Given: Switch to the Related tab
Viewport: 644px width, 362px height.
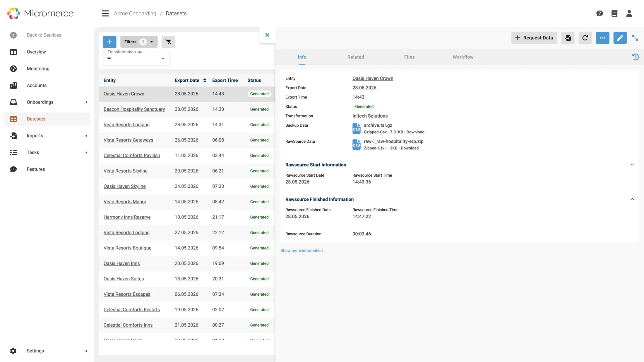Looking at the screenshot, I should 356,57.
